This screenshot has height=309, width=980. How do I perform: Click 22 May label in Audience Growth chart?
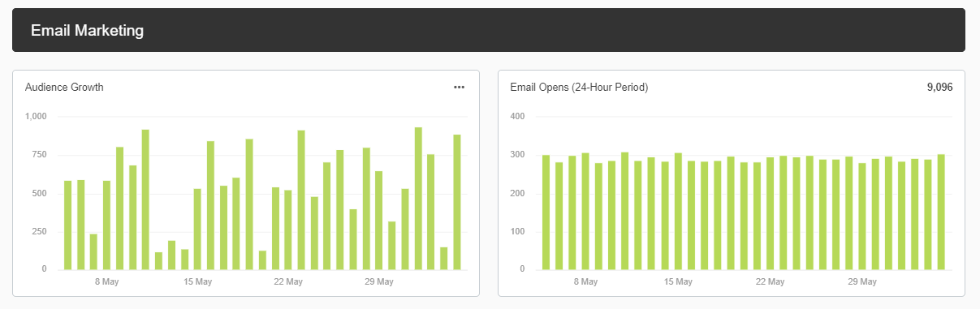pos(288,282)
